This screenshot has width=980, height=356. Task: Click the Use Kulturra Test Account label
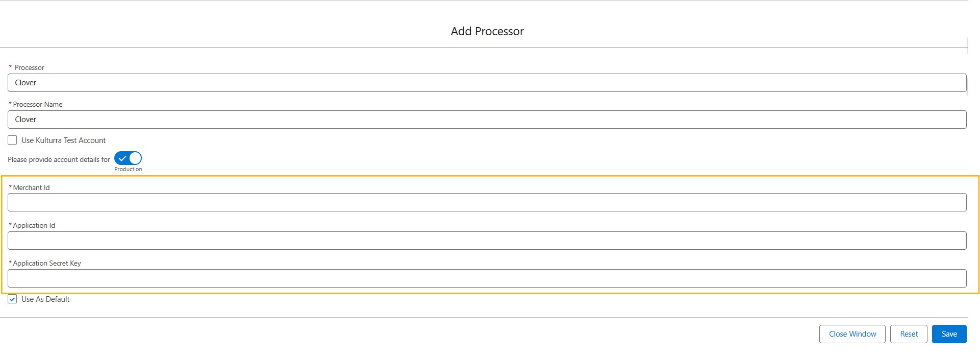(x=63, y=140)
